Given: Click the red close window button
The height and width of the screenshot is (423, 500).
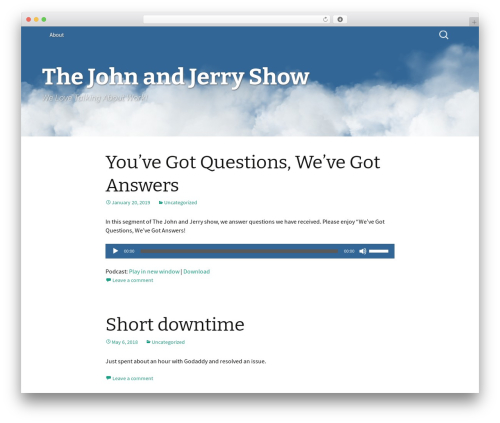Looking at the screenshot, I should 29,19.
